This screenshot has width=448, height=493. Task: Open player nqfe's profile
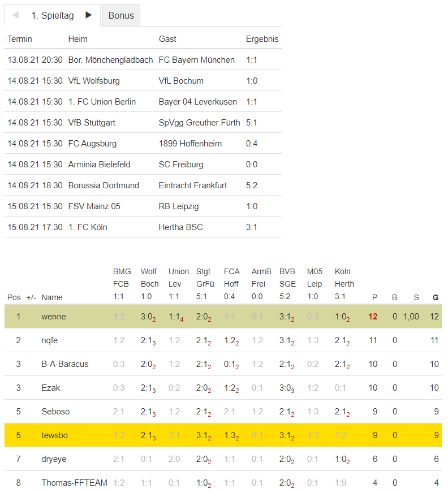click(x=50, y=340)
